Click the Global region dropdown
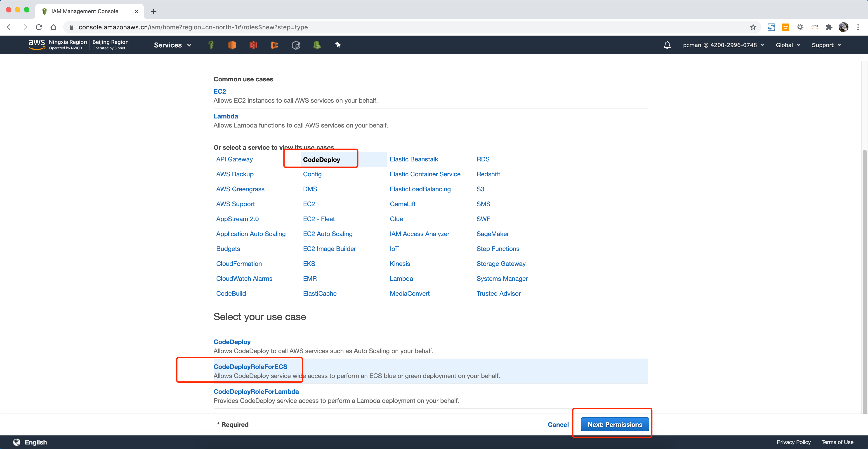This screenshot has height=449, width=868. click(788, 45)
